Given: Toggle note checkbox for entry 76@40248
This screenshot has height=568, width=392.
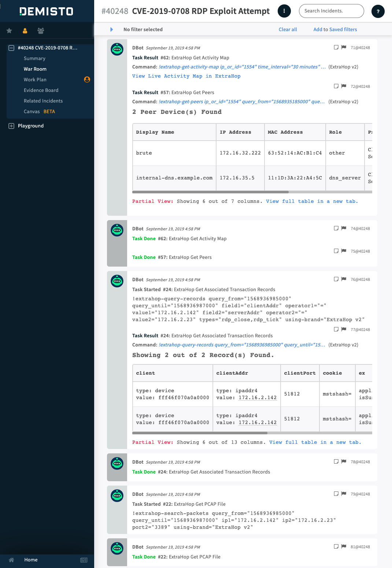Looking at the screenshot, I should (336, 279).
